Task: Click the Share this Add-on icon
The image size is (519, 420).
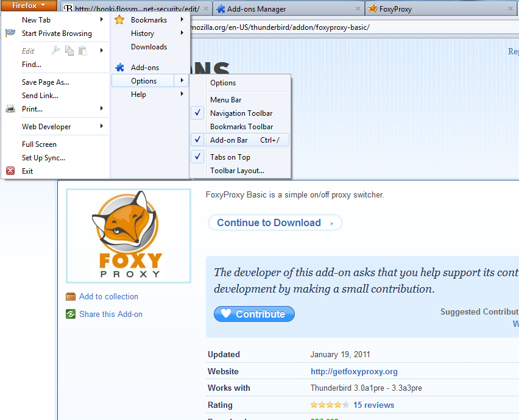Action: (x=71, y=315)
